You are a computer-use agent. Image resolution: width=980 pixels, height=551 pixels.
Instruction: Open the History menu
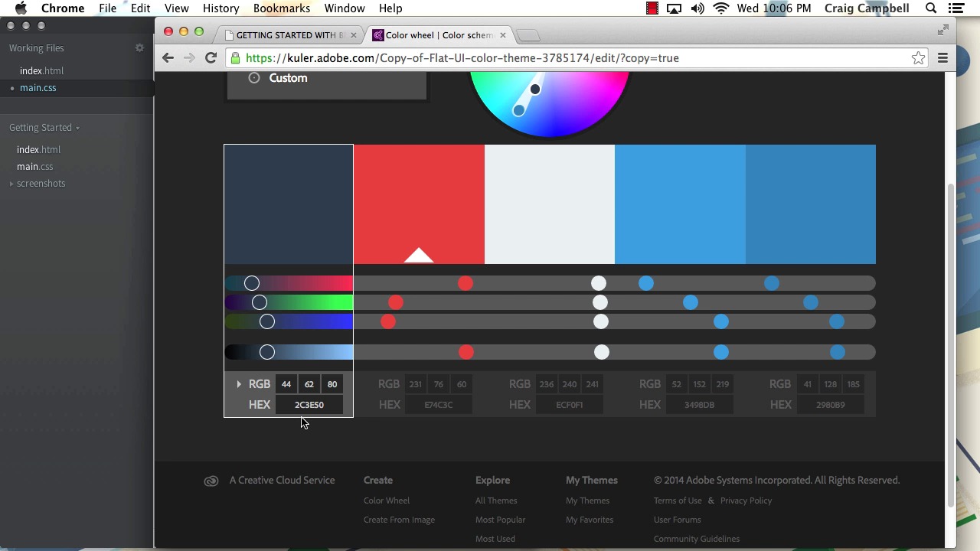point(220,8)
